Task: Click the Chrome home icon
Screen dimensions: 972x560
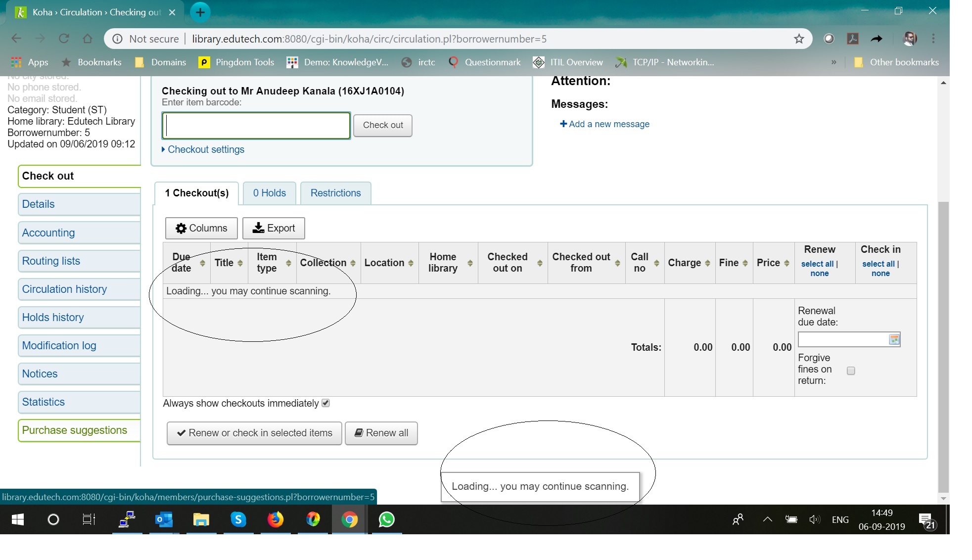Action: click(x=88, y=39)
